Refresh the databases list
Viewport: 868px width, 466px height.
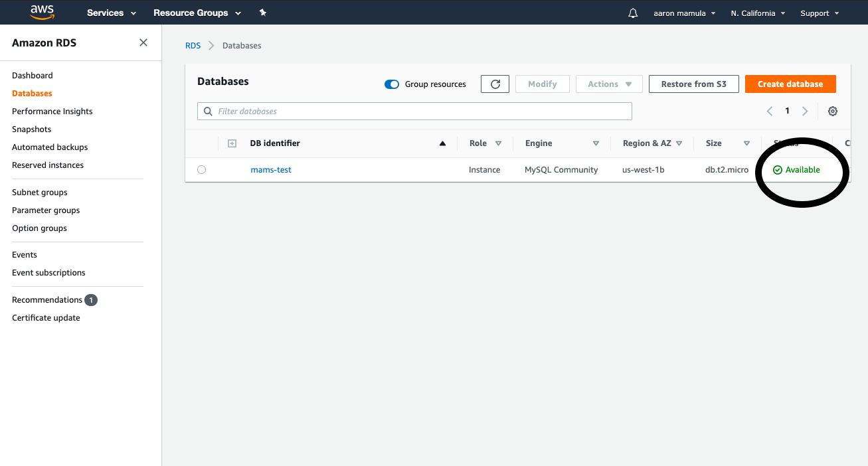click(495, 84)
